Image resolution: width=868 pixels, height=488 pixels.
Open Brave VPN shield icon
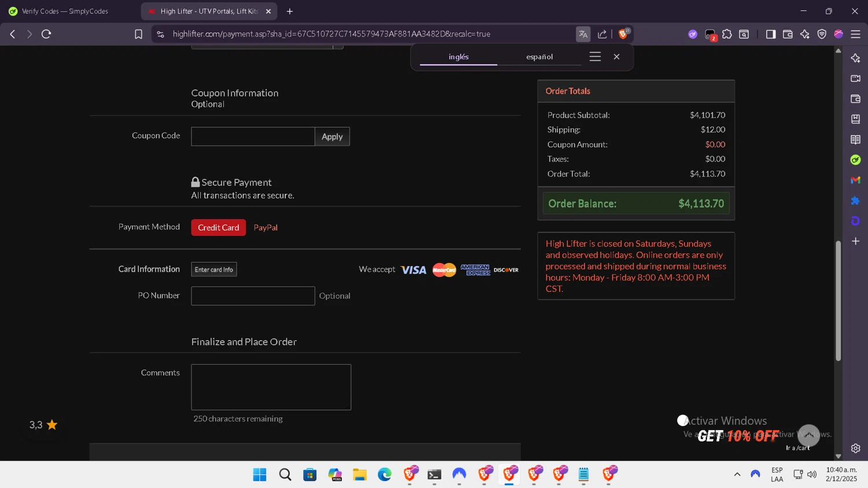click(822, 34)
